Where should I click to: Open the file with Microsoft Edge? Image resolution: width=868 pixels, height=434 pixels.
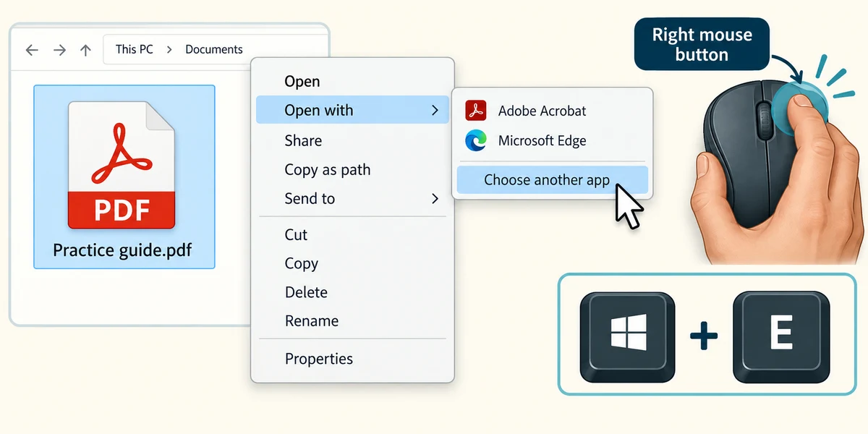[x=553, y=141]
